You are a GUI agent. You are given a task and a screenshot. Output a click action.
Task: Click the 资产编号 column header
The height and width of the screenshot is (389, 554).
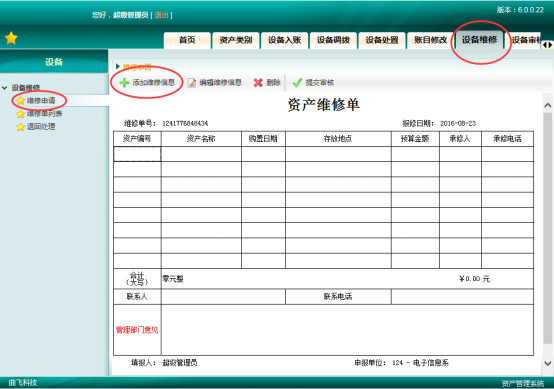[137, 138]
